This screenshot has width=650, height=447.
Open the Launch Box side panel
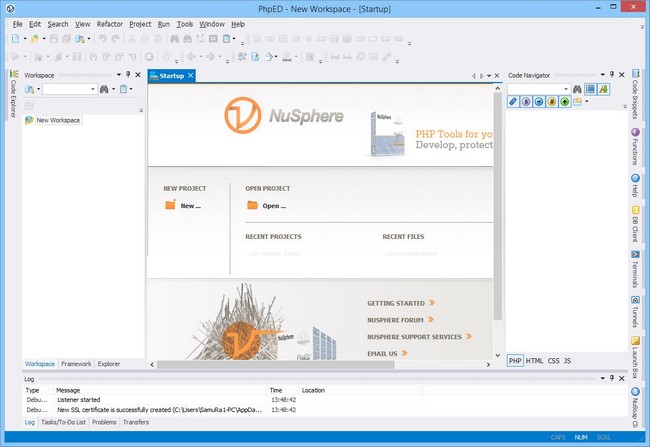635,357
